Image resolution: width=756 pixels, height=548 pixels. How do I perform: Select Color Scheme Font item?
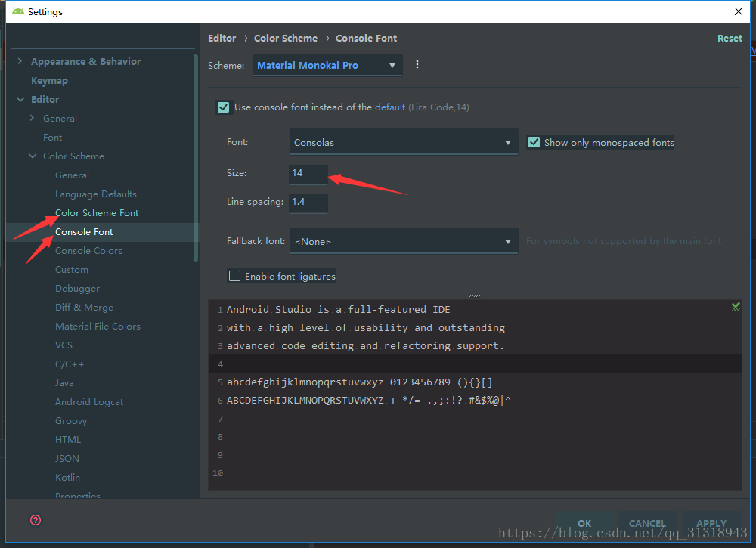pyautogui.click(x=97, y=213)
